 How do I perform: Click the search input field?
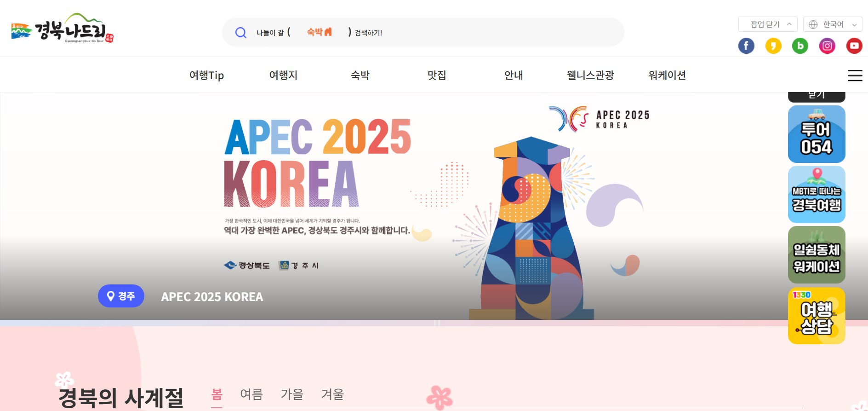(x=423, y=32)
